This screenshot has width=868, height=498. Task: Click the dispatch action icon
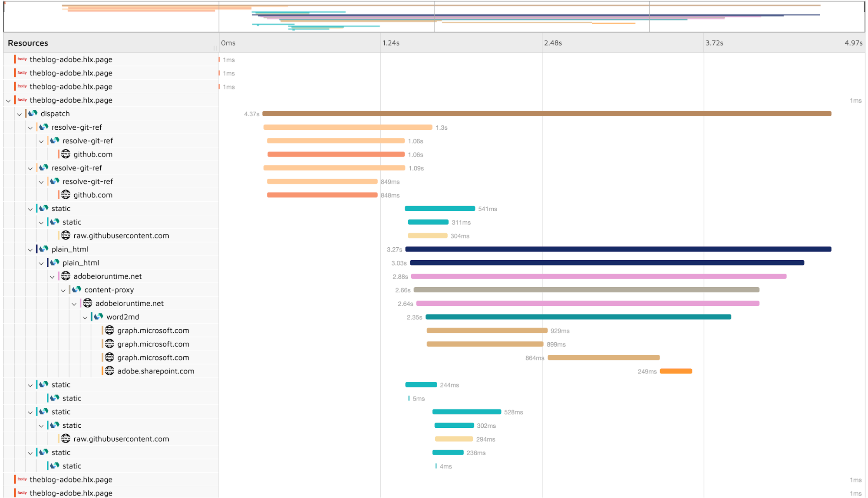coord(33,114)
